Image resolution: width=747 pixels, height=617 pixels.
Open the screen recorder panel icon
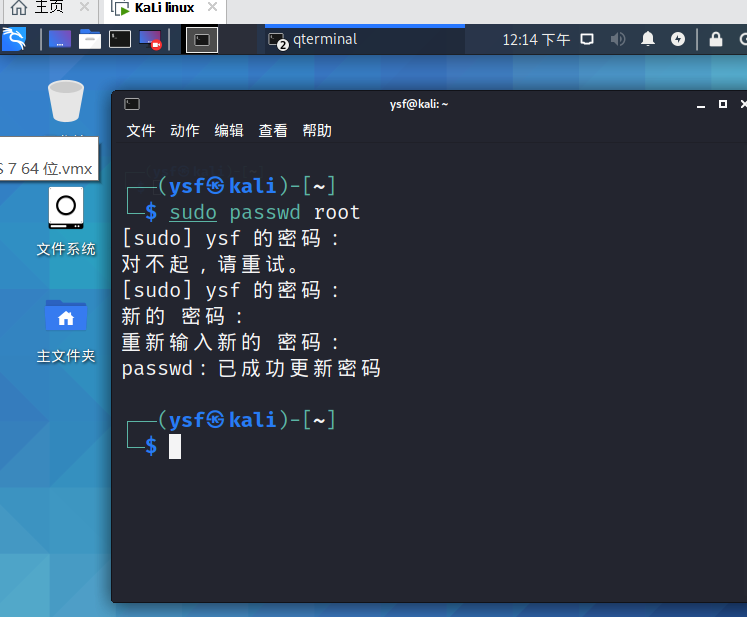150,40
